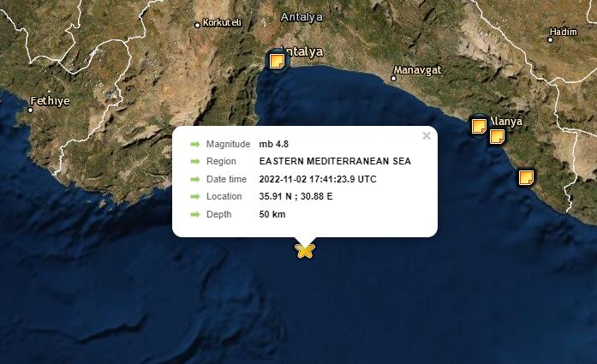The height and width of the screenshot is (364, 597).
Task: Click the Manavgat city marker dot
Action: pyautogui.click(x=394, y=79)
